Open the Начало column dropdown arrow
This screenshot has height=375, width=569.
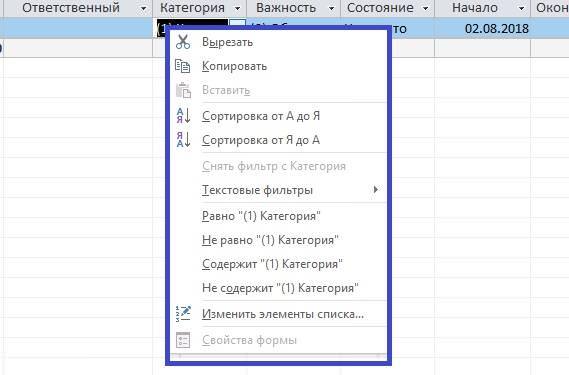[x=521, y=8]
